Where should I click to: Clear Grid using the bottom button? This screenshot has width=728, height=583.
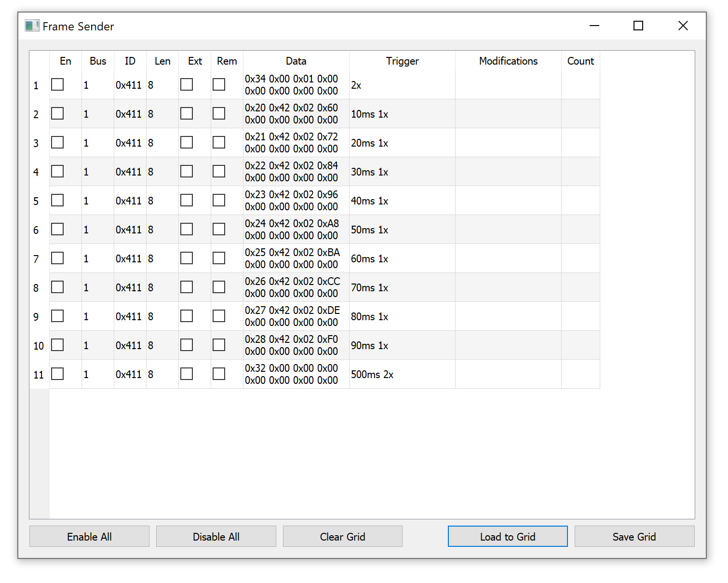click(342, 537)
